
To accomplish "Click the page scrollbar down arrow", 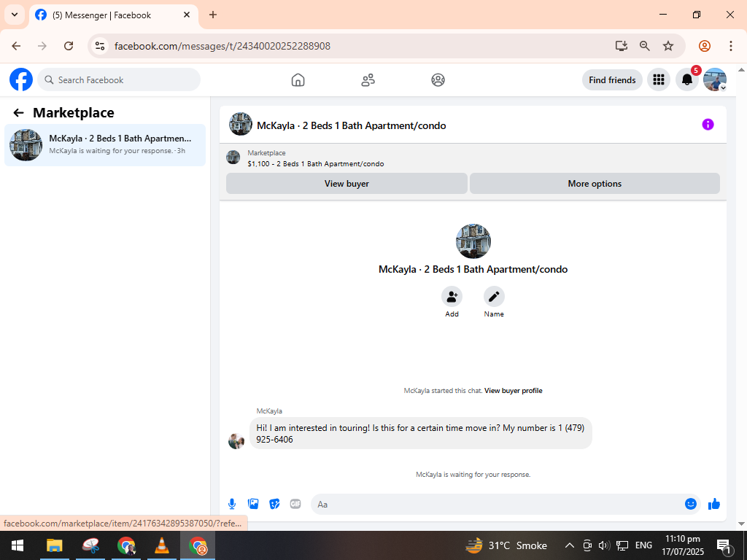I will (x=741, y=524).
